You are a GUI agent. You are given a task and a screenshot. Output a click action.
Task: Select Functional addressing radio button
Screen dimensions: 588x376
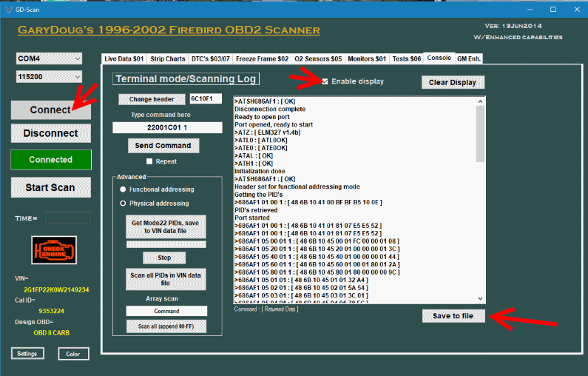[x=123, y=190]
